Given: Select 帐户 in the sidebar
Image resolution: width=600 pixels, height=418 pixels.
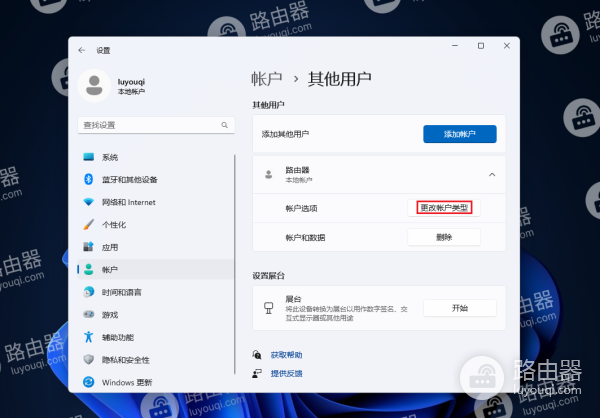Looking at the screenshot, I should 156,269.
